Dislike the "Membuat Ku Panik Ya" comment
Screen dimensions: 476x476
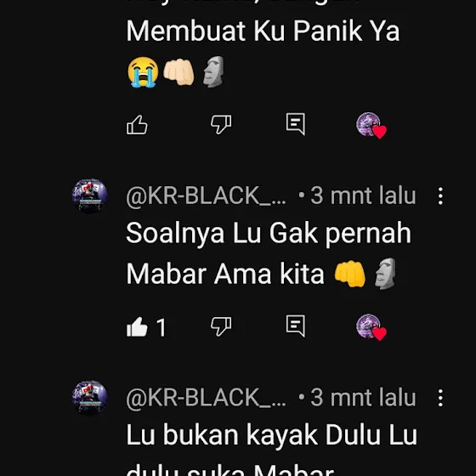point(221,124)
